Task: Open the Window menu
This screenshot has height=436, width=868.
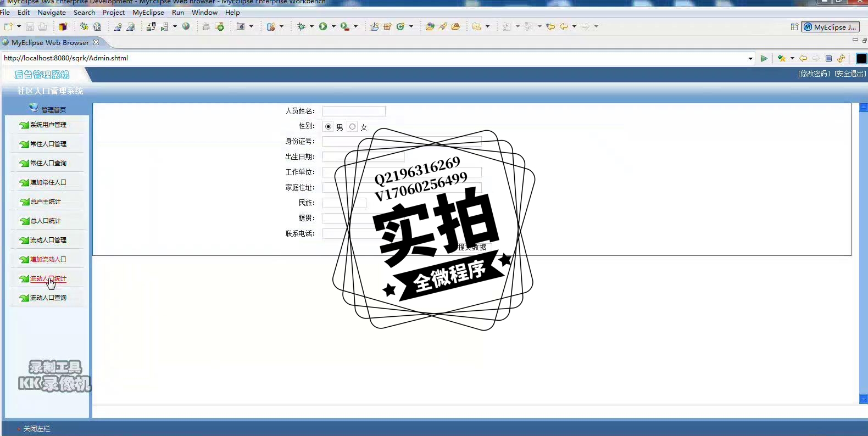Action: (x=204, y=12)
